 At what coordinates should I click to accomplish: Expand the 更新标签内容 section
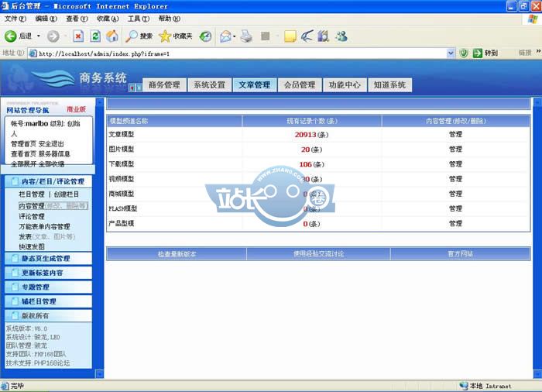pyautogui.click(x=49, y=273)
